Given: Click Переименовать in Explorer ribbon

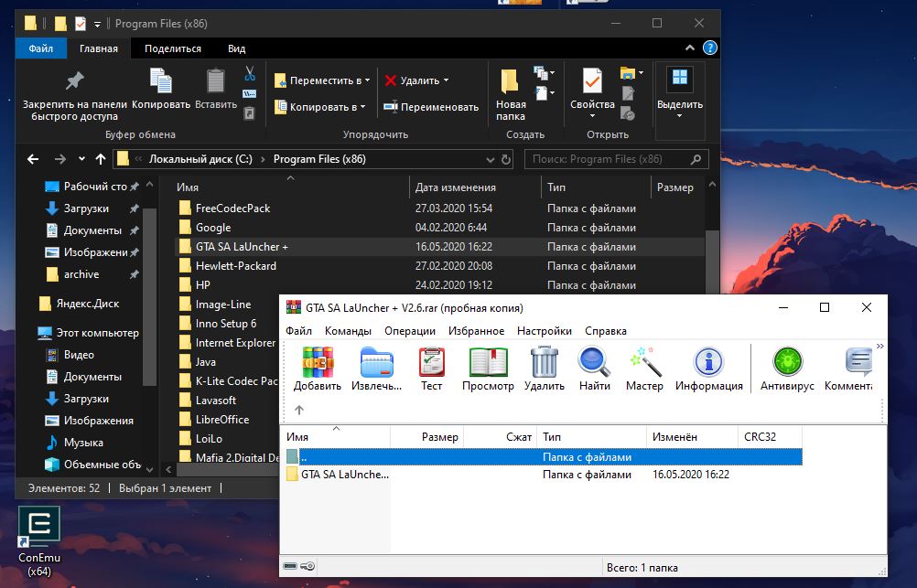Looking at the screenshot, I should (x=431, y=107).
